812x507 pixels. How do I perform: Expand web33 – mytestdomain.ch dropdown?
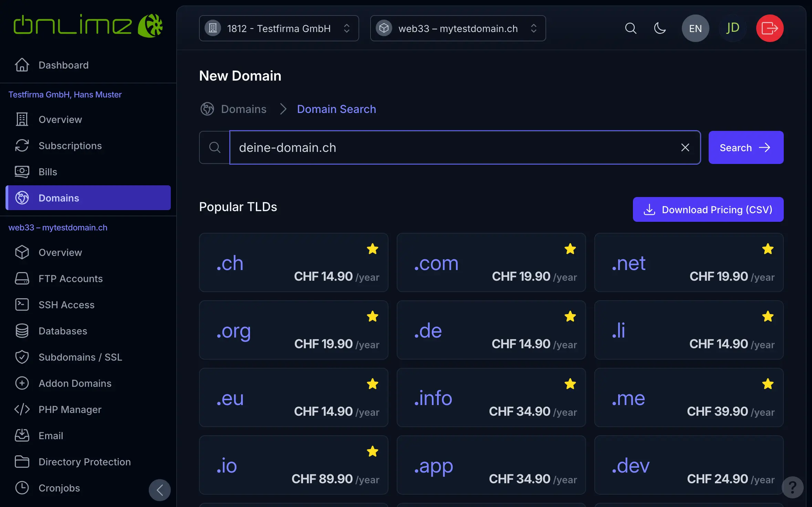point(458,28)
